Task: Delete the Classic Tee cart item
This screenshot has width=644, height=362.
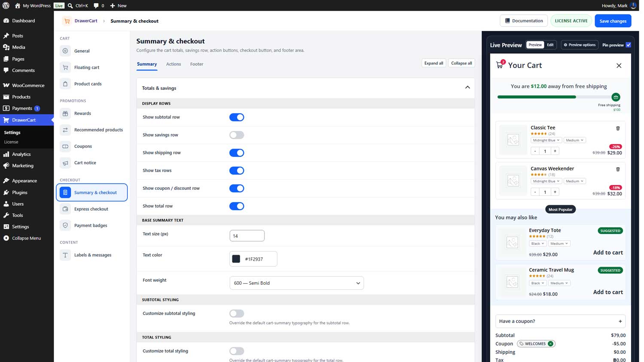Action: (x=618, y=128)
